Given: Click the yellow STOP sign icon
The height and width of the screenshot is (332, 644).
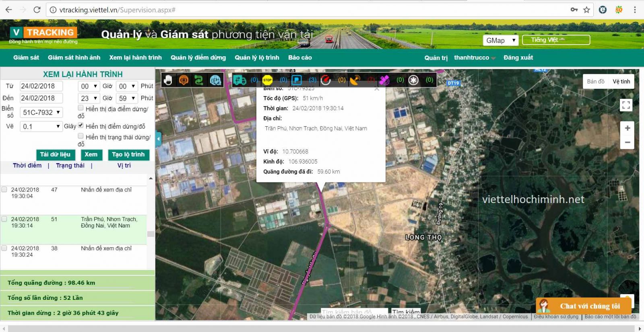Looking at the screenshot, I should (267, 80).
